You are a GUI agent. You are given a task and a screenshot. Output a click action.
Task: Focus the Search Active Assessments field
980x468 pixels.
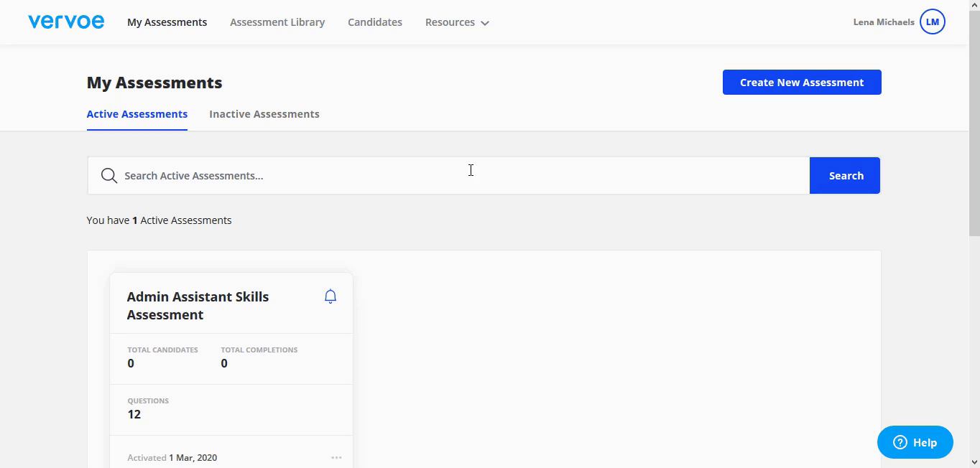click(460, 176)
